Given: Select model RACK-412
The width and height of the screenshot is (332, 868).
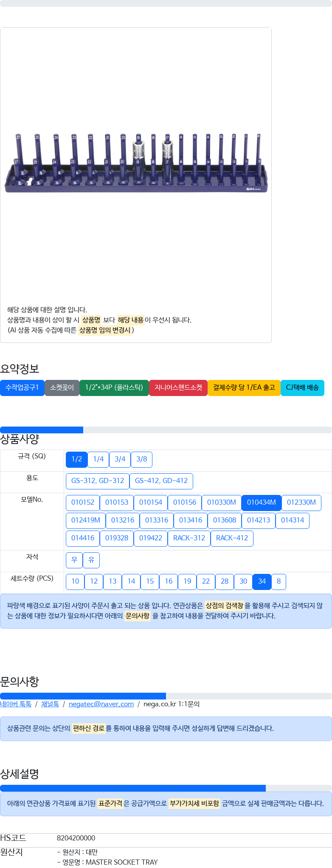Looking at the screenshot, I should tap(232, 538).
